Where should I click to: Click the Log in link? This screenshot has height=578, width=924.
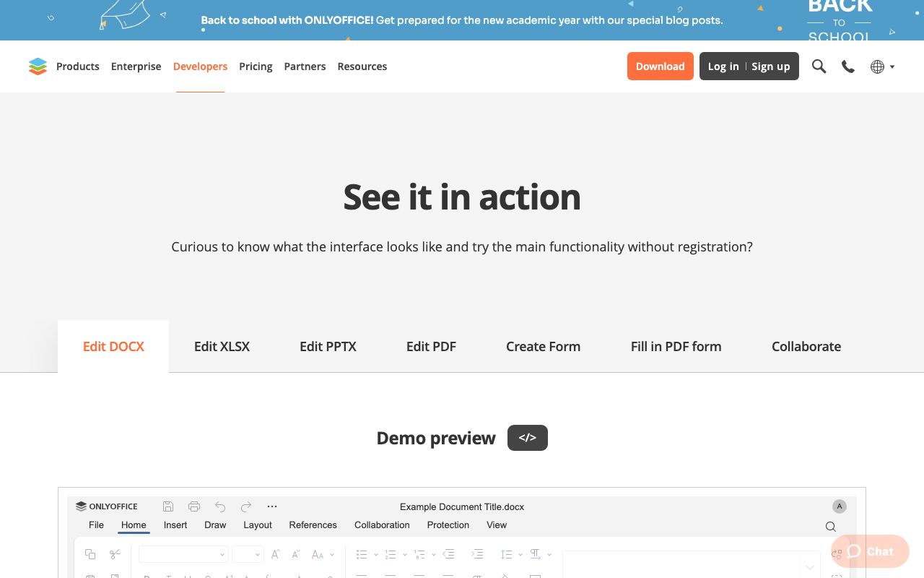click(x=723, y=66)
